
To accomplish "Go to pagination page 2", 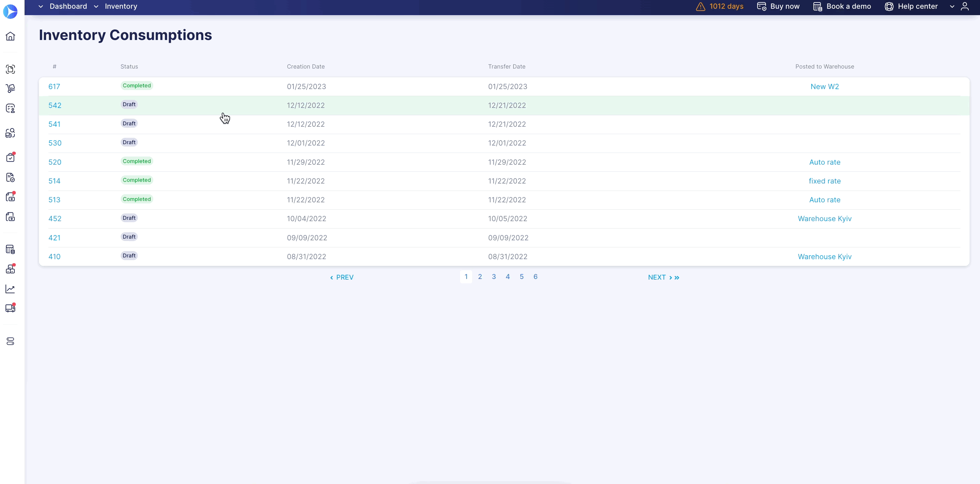I will [480, 277].
